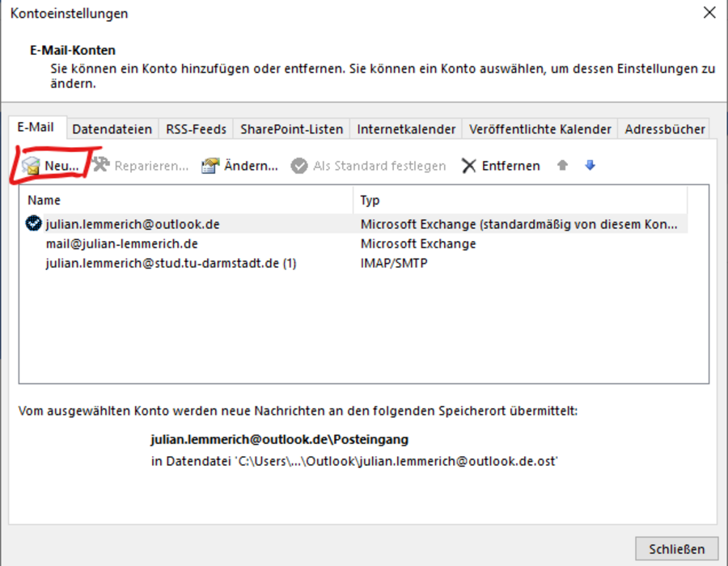Switch to the Datendateien tab
This screenshot has height=566, width=728.
tap(112, 129)
